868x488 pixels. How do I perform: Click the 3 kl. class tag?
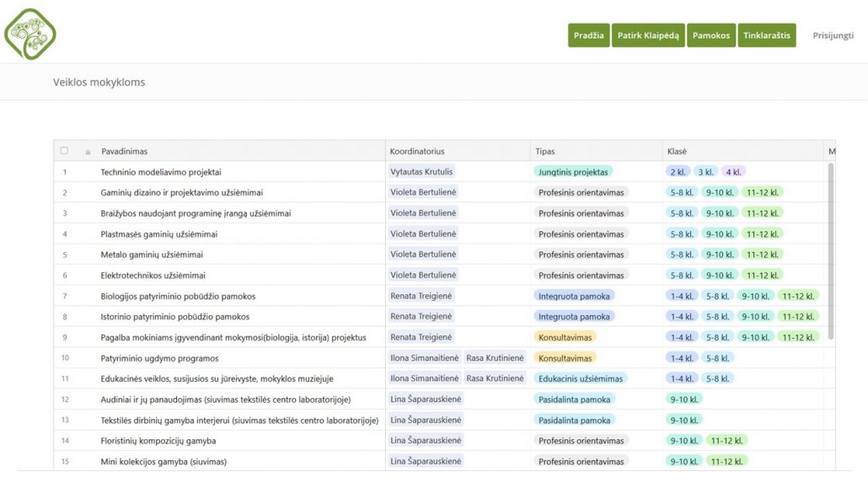705,172
